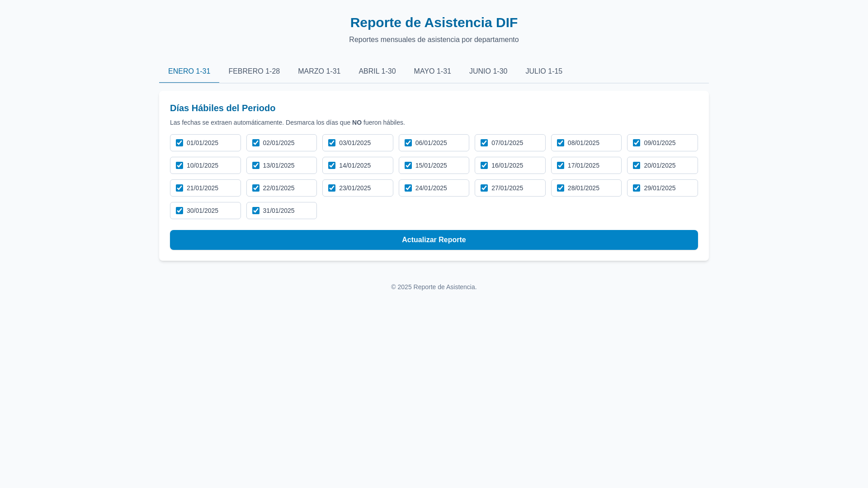Toggle the 29/01/2025 checkbox
The width and height of the screenshot is (868, 488).
pos(637,188)
